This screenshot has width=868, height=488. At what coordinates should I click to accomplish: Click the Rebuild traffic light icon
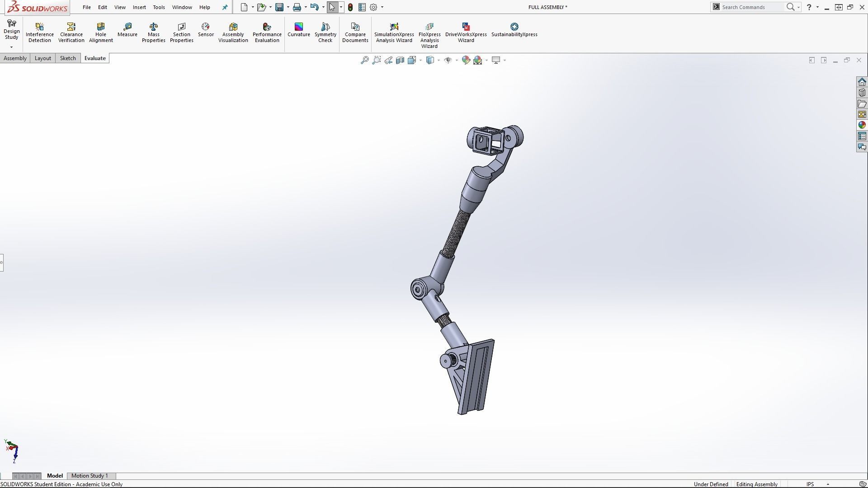(350, 7)
